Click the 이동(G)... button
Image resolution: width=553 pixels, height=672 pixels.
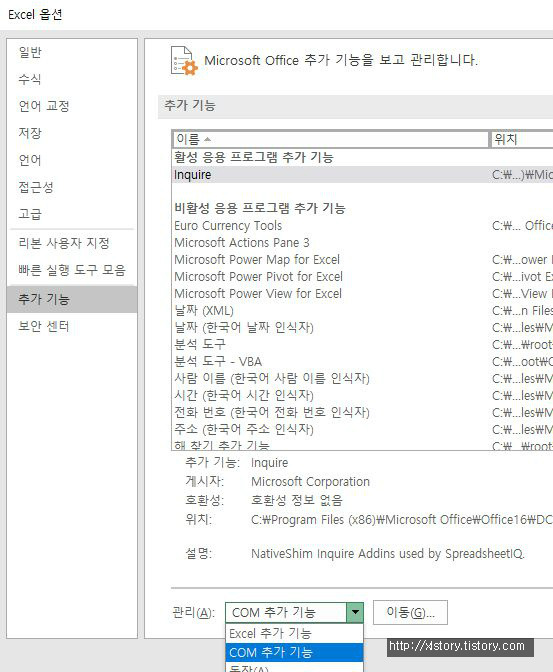410,612
